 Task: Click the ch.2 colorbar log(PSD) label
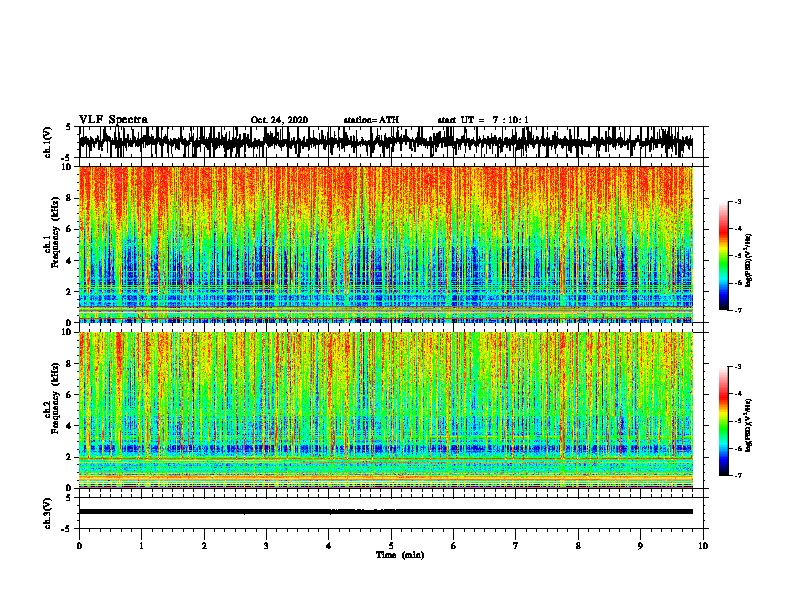pyautogui.click(x=749, y=425)
